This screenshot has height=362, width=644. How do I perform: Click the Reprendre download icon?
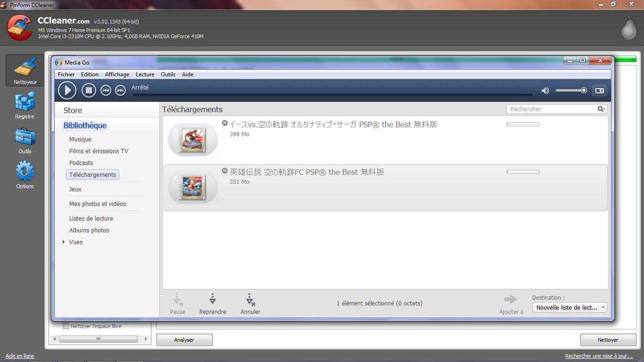click(213, 299)
